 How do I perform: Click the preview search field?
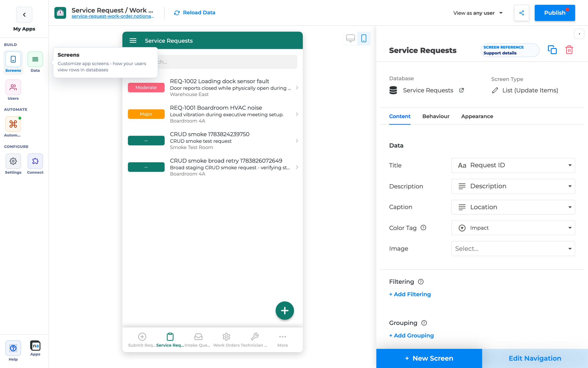pyautogui.click(x=227, y=62)
